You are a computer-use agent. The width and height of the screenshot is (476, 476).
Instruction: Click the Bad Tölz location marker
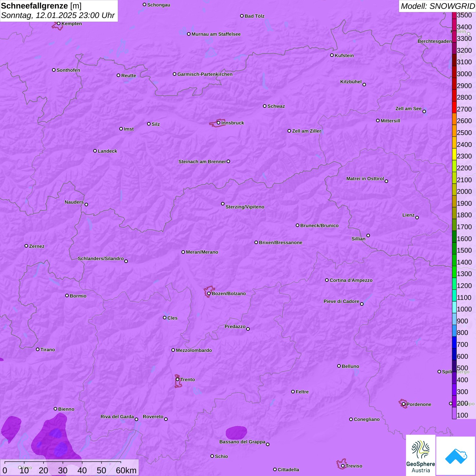[242, 16]
